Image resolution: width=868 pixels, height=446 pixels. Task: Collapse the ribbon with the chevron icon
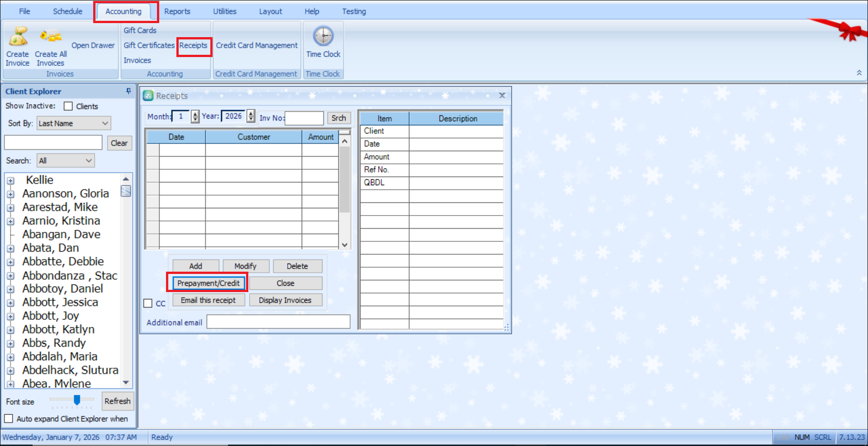pyautogui.click(x=859, y=73)
